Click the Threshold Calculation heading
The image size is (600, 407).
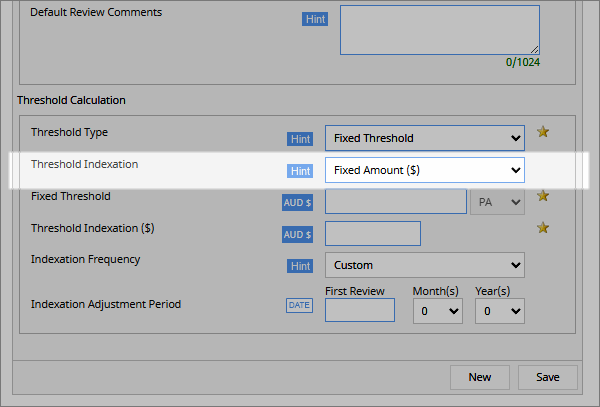tap(71, 100)
